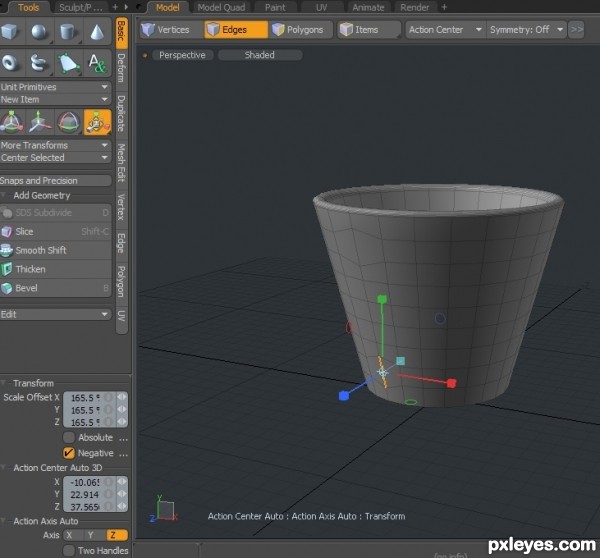
Task: Enable the Absolute checkbox
Action: click(69, 437)
